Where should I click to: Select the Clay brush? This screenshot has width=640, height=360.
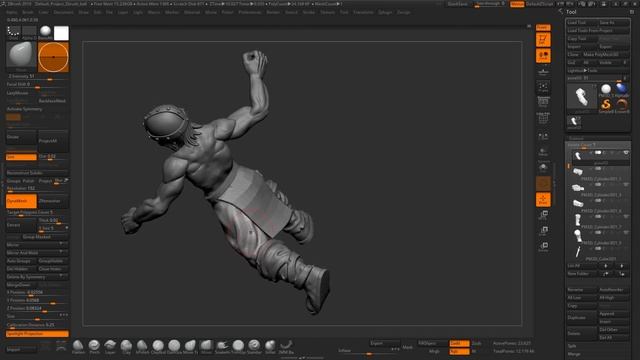(126, 347)
